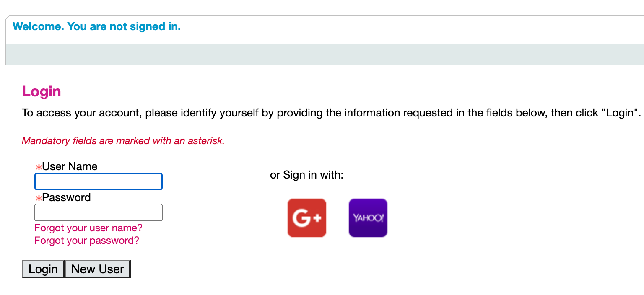Sign in with the Yahoo! icon
The width and height of the screenshot is (644, 295).
point(368,218)
